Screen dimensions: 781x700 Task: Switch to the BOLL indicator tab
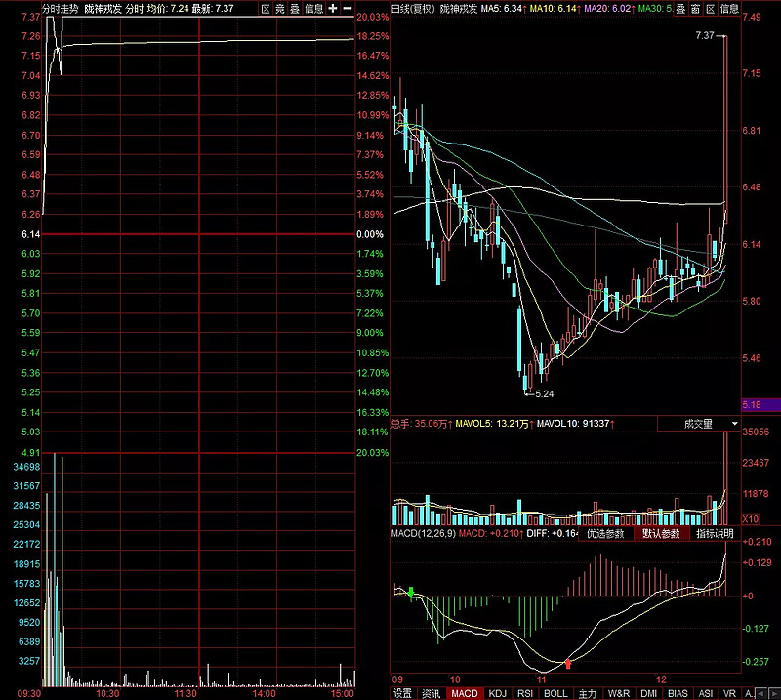[555, 693]
